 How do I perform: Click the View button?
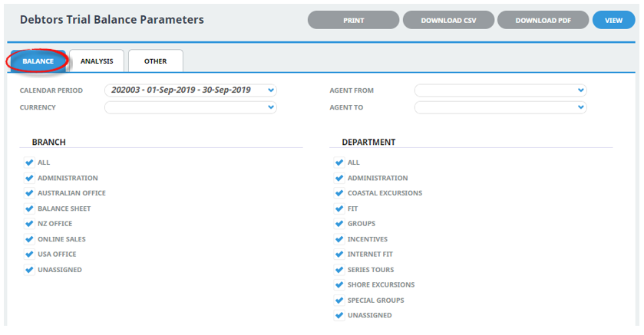[x=613, y=20]
